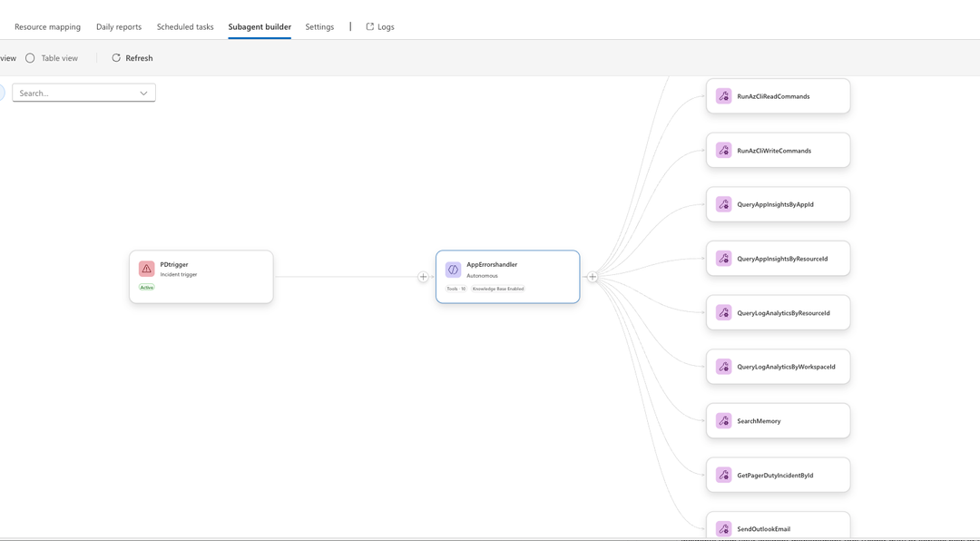Select the SearchMemory node label
Viewport: 980px width, 541px height.
click(x=759, y=421)
